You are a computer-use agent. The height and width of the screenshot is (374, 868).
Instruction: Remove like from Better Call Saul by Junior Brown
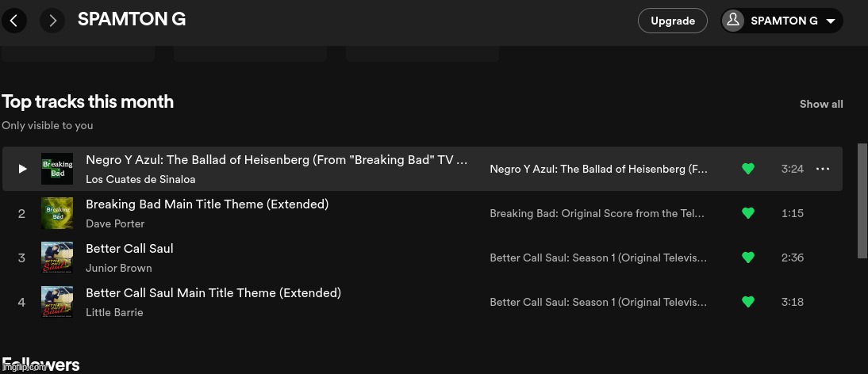tap(747, 258)
